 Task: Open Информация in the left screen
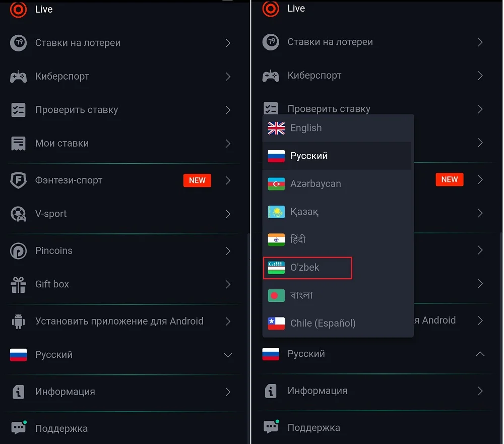click(65, 392)
